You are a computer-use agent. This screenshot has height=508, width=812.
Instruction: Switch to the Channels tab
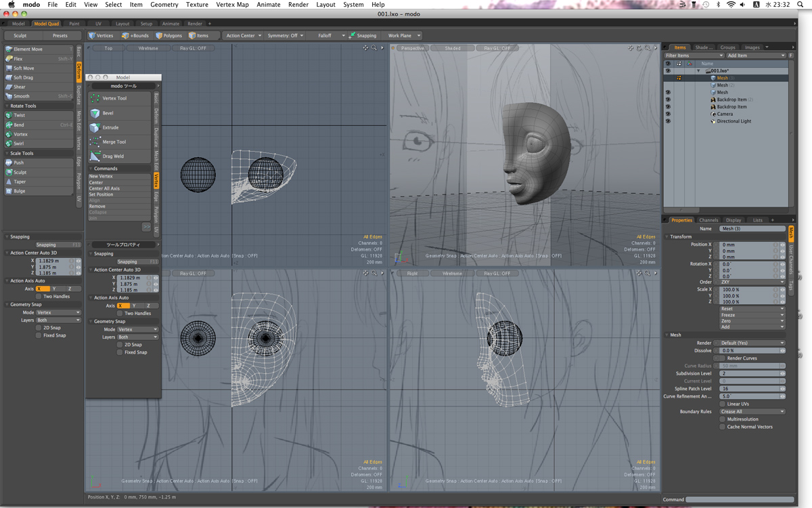[x=708, y=220]
